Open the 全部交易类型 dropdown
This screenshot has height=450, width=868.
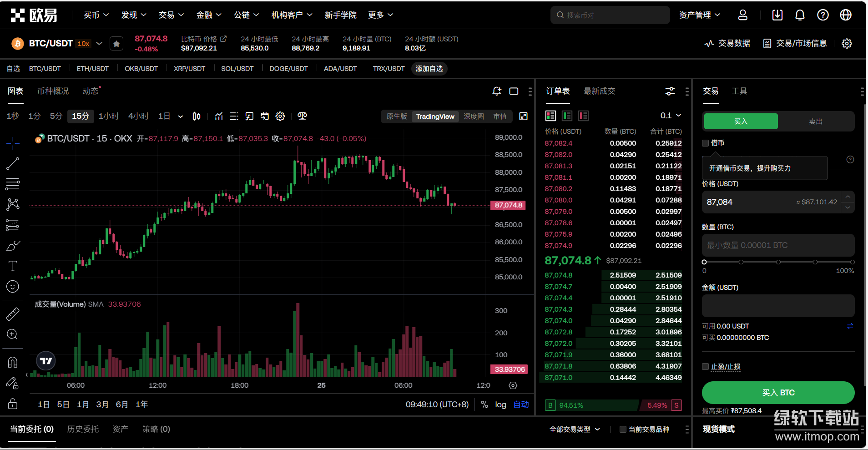[x=575, y=430]
